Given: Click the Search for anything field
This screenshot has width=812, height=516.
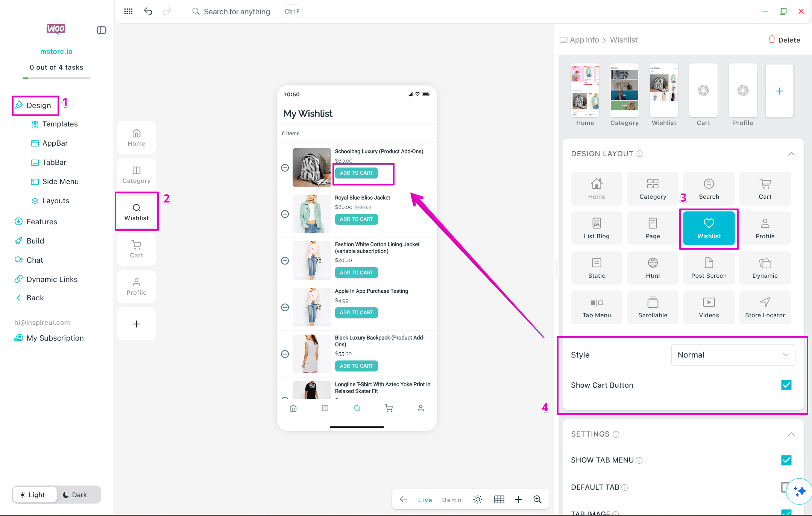Looking at the screenshot, I should (x=237, y=12).
